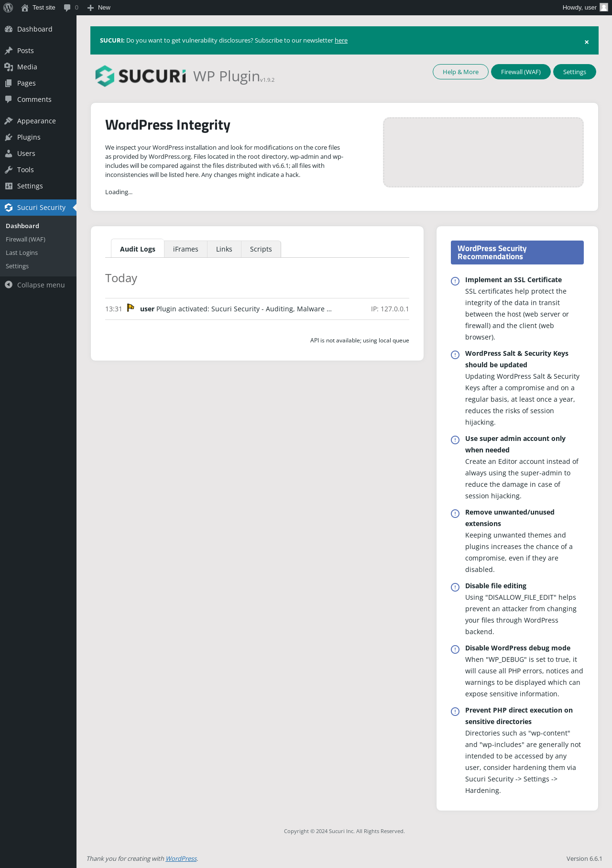Click the Comments bubble icon in sidebar

[x=9, y=99]
